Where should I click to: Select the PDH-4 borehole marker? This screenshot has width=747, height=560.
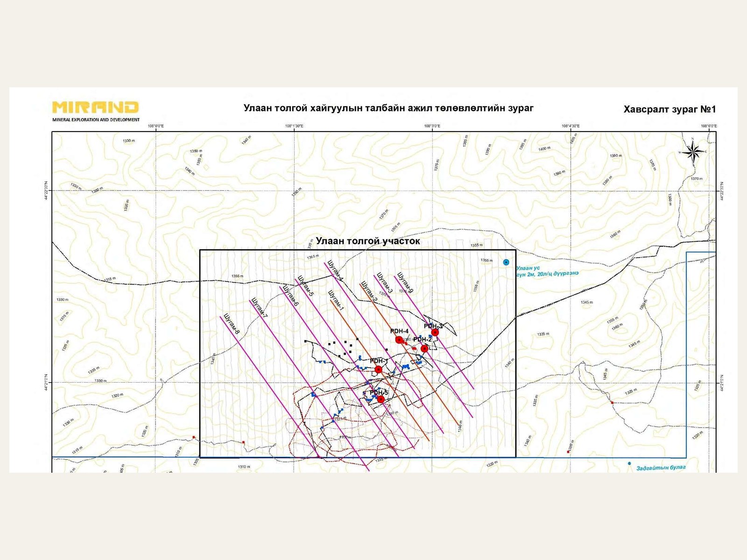pyautogui.click(x=399, y=340)
